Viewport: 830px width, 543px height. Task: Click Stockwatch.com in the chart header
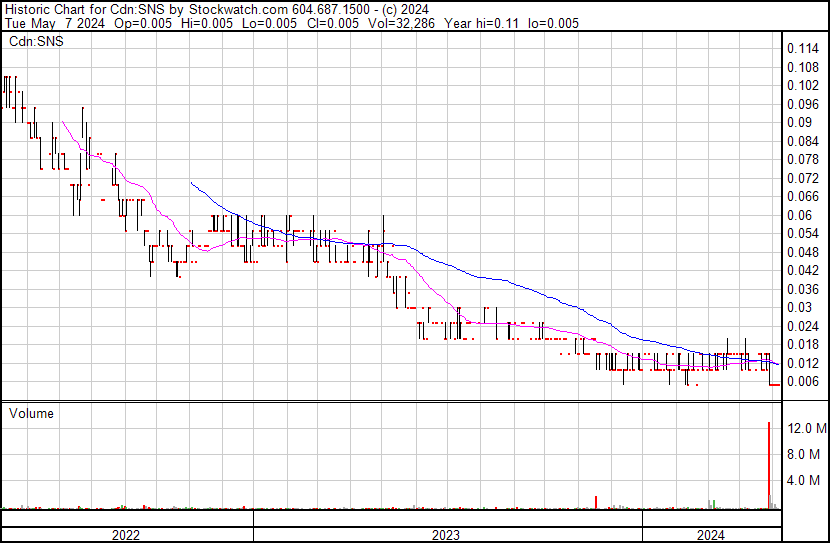tap(238, 8)
